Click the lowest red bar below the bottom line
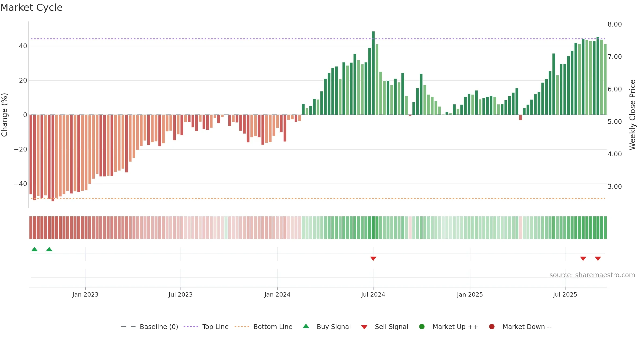Screen dimensions: 644x362 53,158
